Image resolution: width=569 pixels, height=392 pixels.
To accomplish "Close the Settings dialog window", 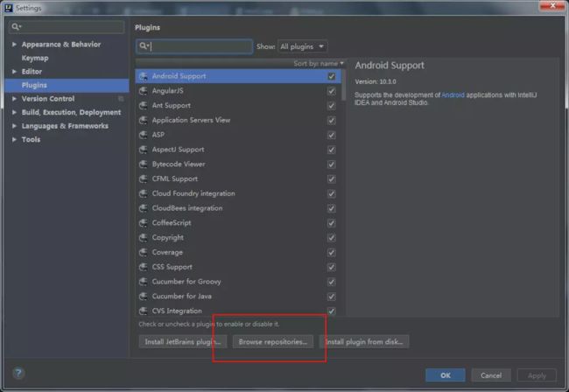I will click(552, 6).
